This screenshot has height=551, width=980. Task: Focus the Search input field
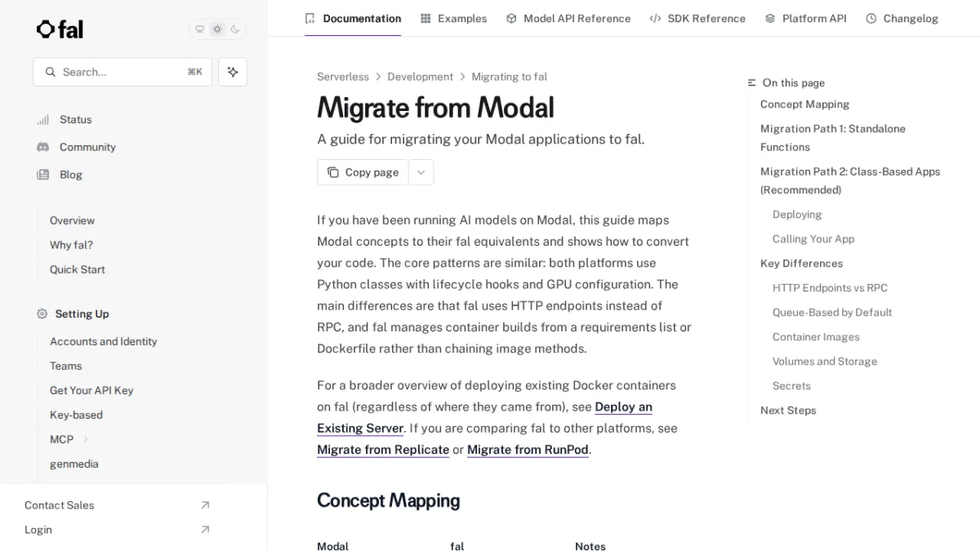[122, 72]
